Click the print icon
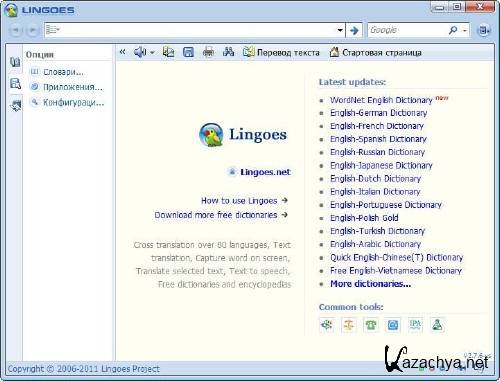The height and width of the screenshot is (381, 500). tap(208, 52)
